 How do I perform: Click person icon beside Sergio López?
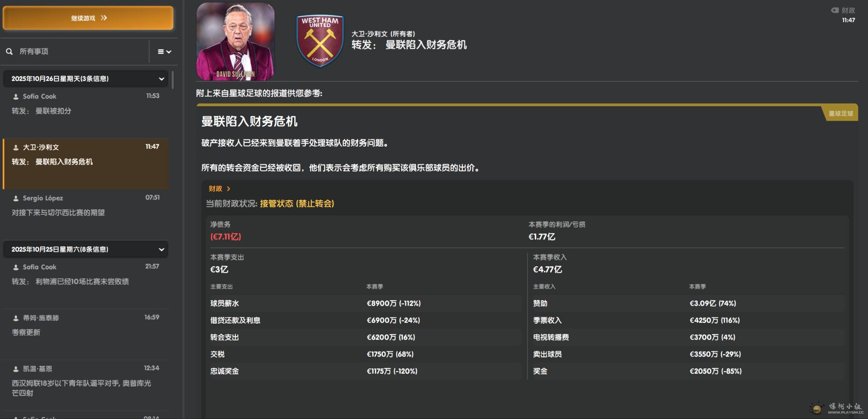tap(16, 198)
